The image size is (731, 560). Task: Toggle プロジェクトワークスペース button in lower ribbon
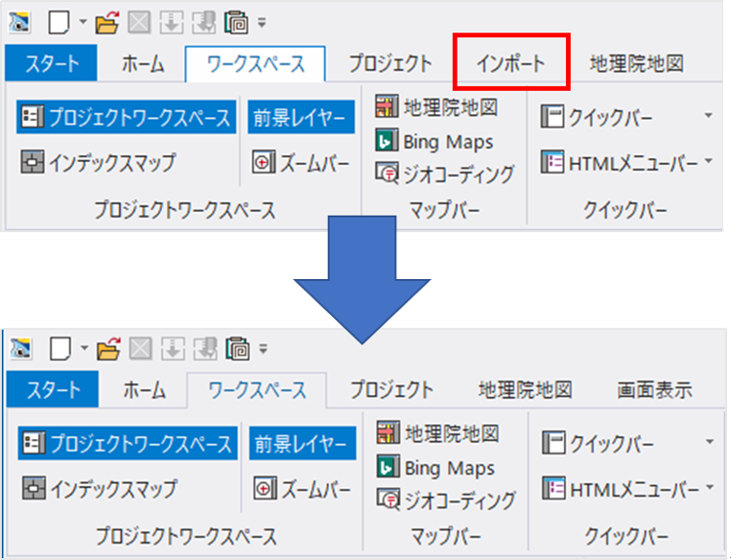pos(128,443)
